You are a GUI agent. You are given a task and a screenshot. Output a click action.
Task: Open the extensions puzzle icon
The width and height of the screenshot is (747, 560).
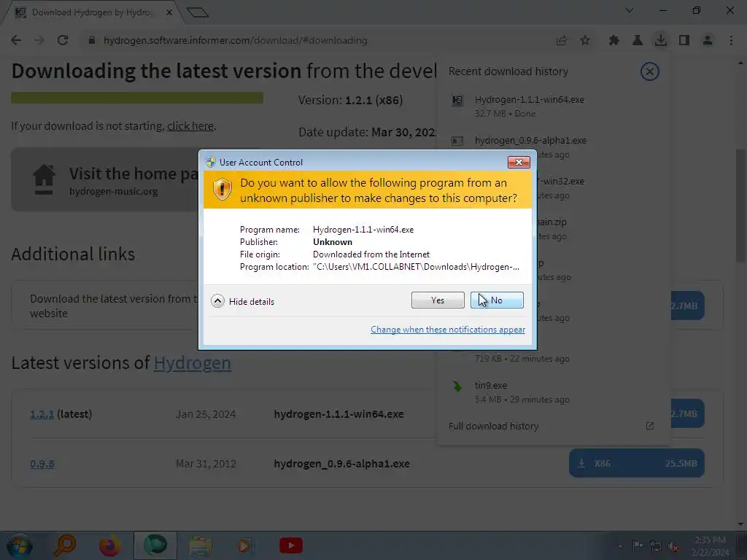click(614, 41)
